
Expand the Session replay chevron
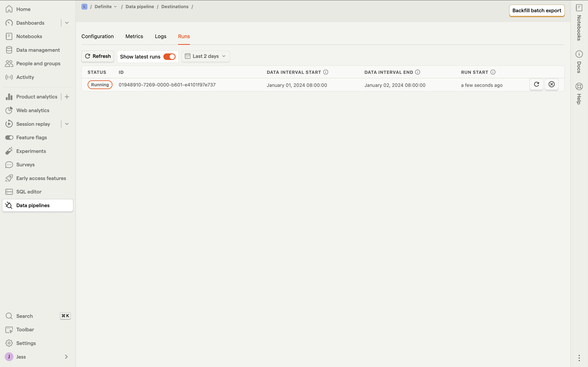tap(67, 124)
